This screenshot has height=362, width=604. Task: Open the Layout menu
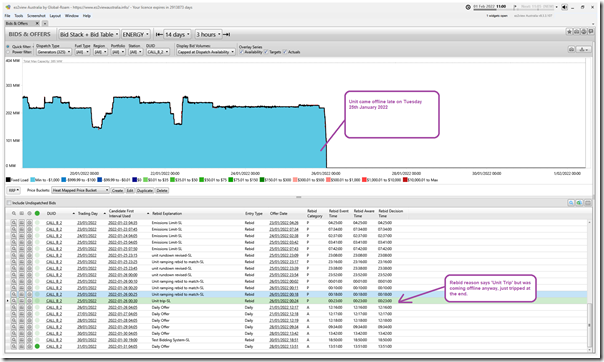pos(55,16)
